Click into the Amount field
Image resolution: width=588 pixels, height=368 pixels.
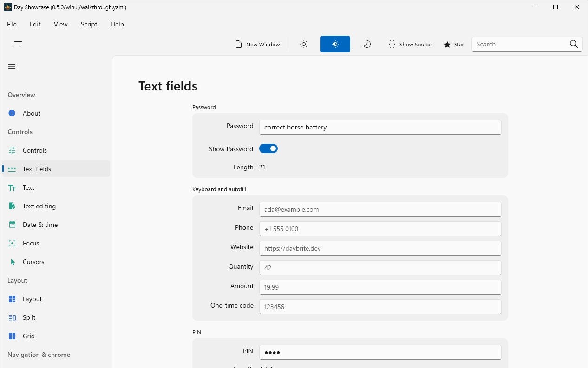click(x=380, y=287)
